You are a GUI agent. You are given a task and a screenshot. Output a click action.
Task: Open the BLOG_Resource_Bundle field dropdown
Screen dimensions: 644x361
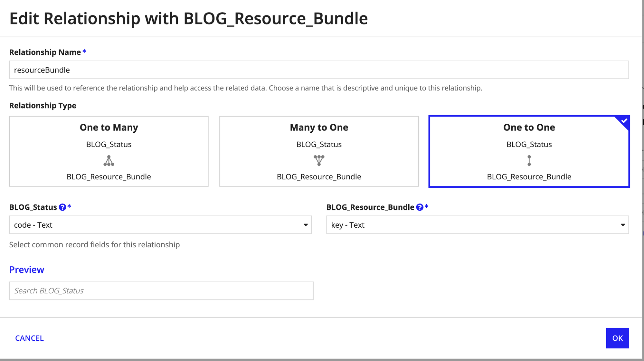pos(477,225)
